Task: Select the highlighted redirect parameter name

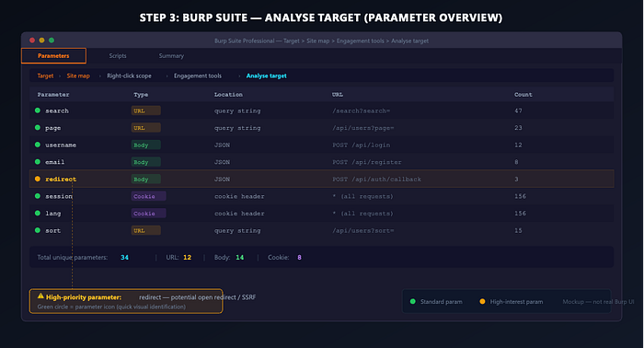Action: pos(61,180)
